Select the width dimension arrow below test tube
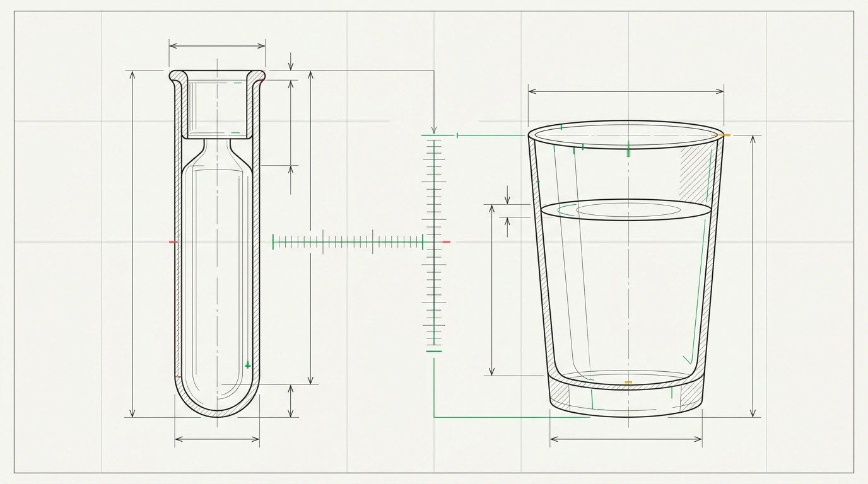The width and height of the screenshot is (868, 484). [x=217, y=439]
